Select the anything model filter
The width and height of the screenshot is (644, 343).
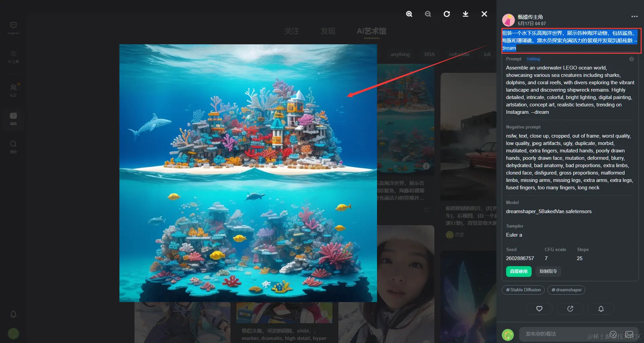[x=400, y=54]
